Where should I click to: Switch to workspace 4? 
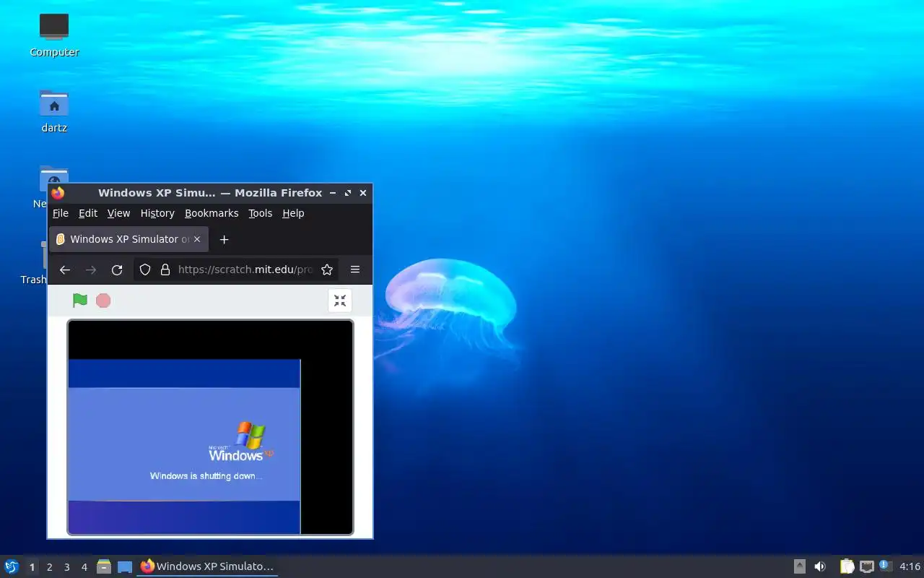tap(84, 567)
